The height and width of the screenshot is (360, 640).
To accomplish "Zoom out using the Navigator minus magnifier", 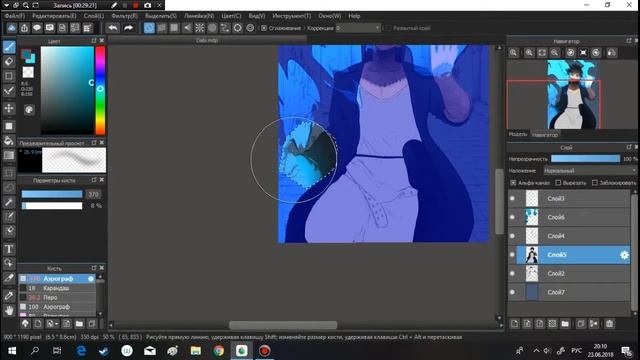I will tap(554, 53).
